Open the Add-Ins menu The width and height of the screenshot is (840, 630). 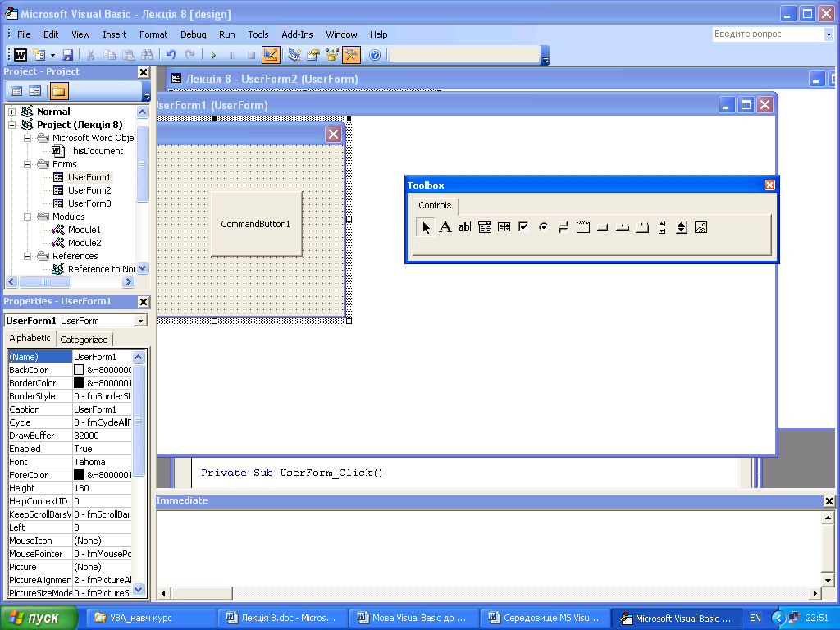[297, 34]
